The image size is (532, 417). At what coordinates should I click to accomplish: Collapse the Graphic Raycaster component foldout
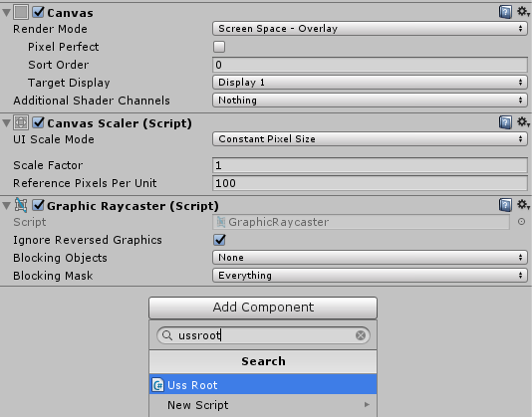[6, 205]
